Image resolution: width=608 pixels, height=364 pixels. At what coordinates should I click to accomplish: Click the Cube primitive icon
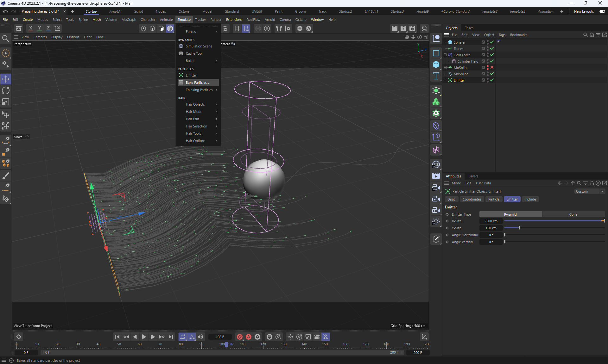[x=436, y=65]
